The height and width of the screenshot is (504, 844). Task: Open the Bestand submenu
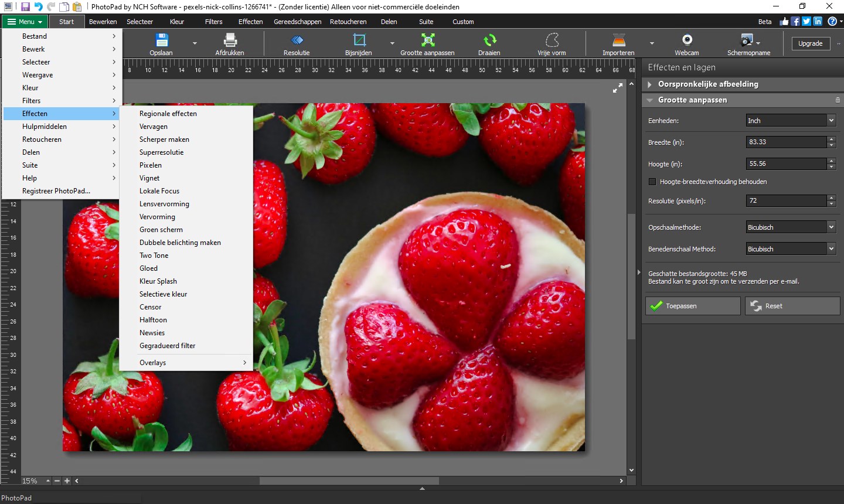(62, 36)
